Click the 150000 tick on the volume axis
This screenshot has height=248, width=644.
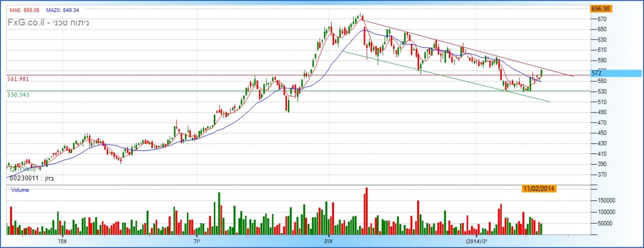click(607, 200)
